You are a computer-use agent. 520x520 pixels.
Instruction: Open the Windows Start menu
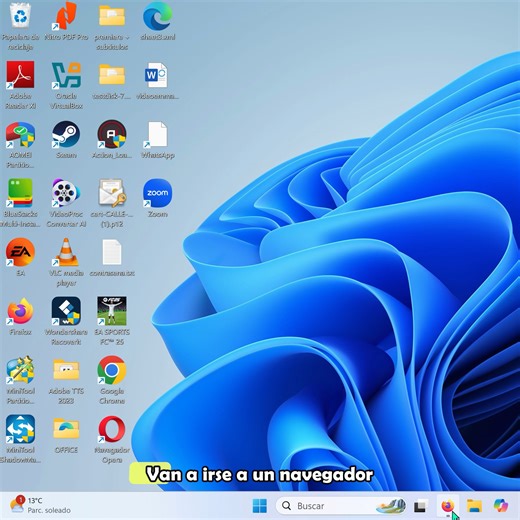coord(260,506)
